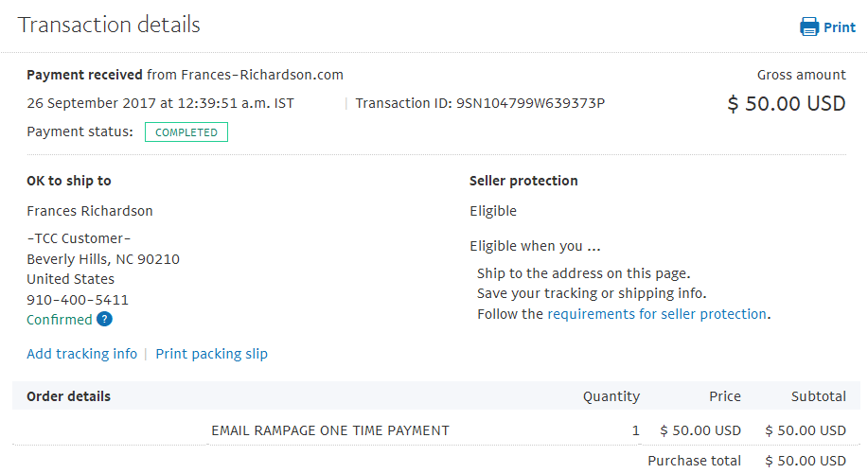Click the Transaction details heading

pos(109,25)
